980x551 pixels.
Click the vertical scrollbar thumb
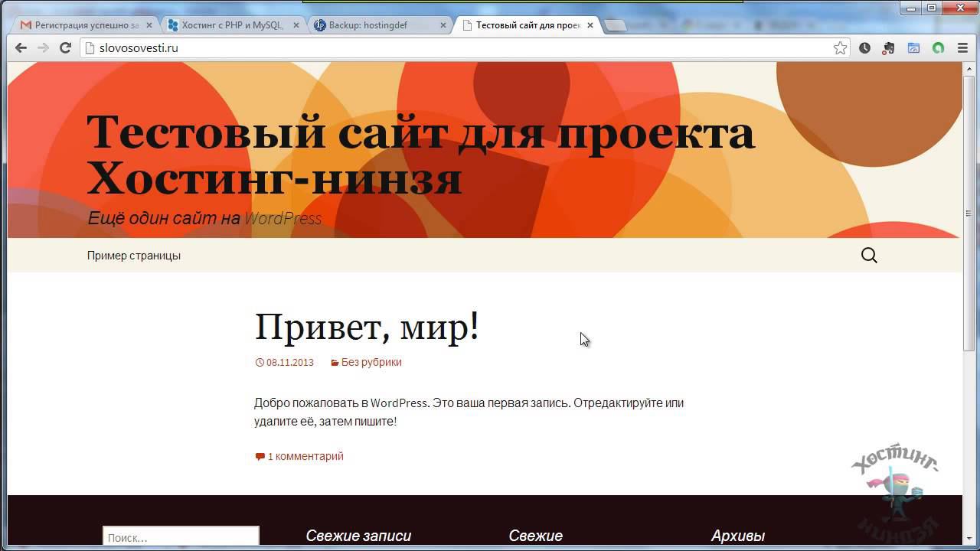coord(968,213)
